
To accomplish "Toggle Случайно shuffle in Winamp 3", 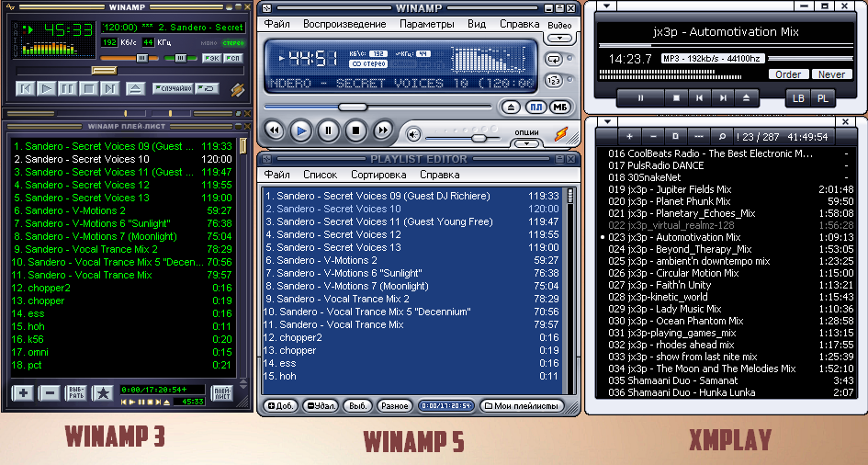I will (172, 89).
